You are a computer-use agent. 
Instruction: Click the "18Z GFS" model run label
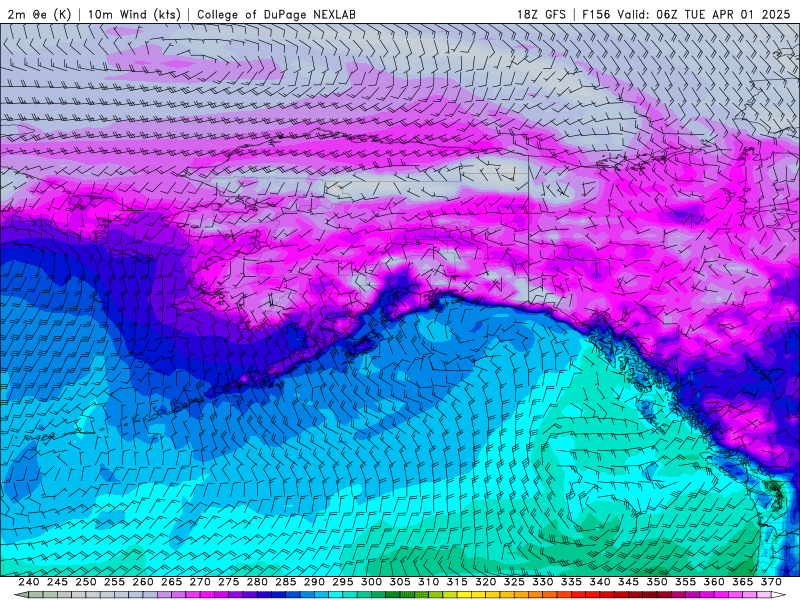pos(541,14)
